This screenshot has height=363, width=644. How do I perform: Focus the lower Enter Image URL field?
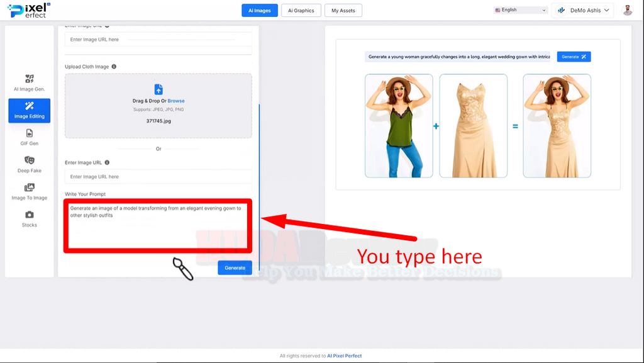(x=158, y=177)
